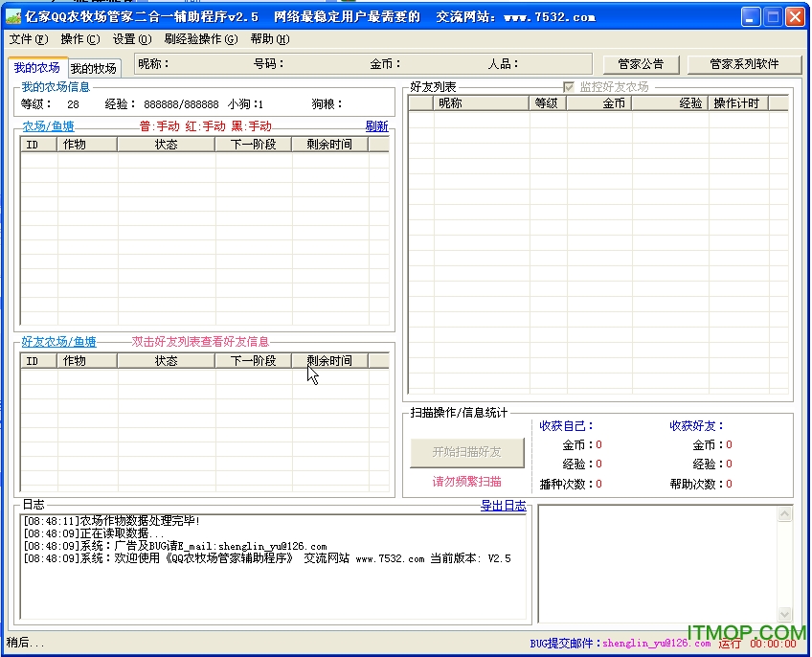Open the 帮助(H) menu

[x=270, y=39]
